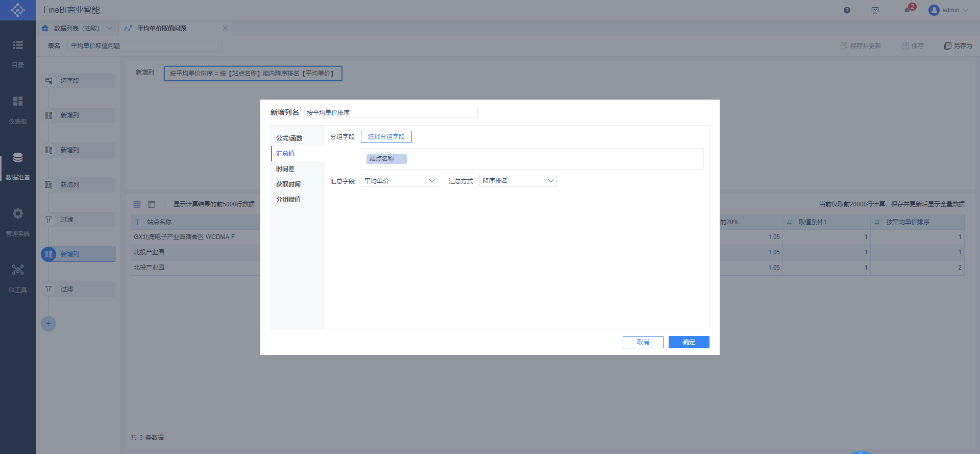Open 管理系统 gear sidebar icon
Image resolution: width=980 pixels, height=454 pixels.
coord(18,213)
